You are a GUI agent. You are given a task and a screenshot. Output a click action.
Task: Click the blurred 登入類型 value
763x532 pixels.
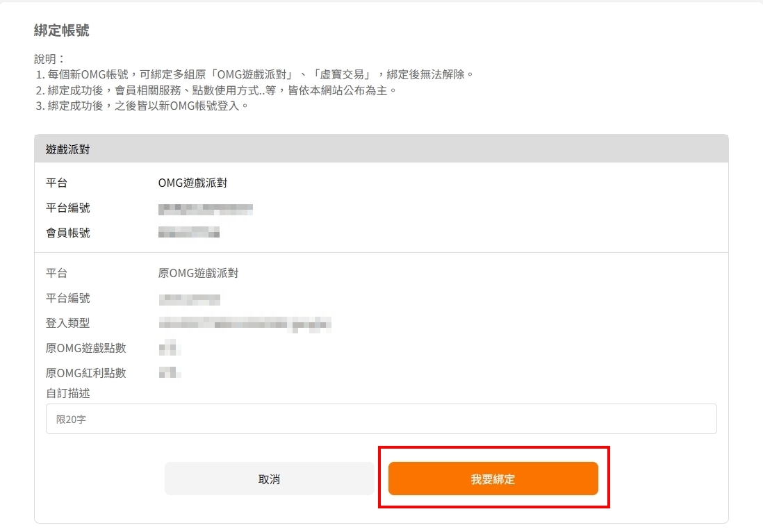coord(245,324)
